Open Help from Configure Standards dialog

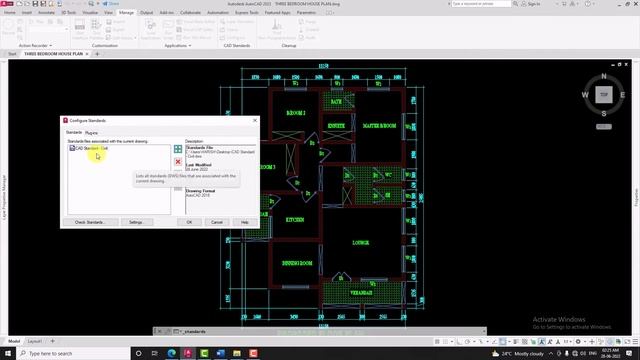tap(244, 222)
